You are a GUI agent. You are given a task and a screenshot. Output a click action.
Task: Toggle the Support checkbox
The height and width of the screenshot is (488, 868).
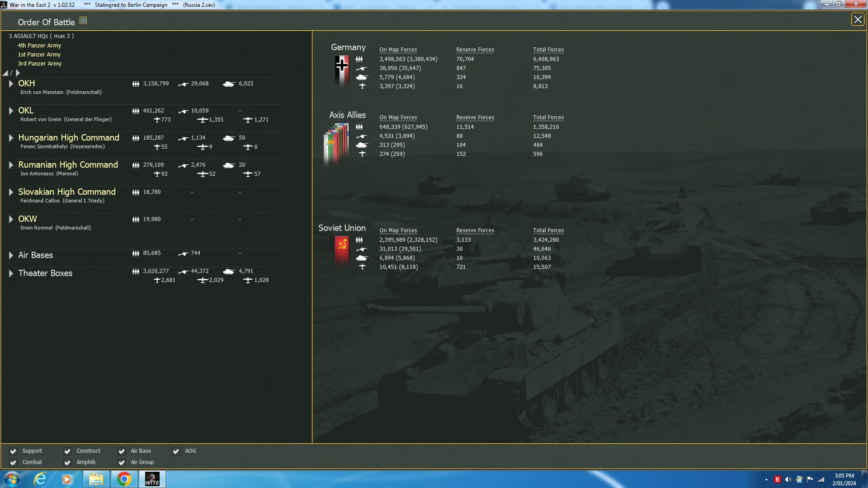[13, 451]
